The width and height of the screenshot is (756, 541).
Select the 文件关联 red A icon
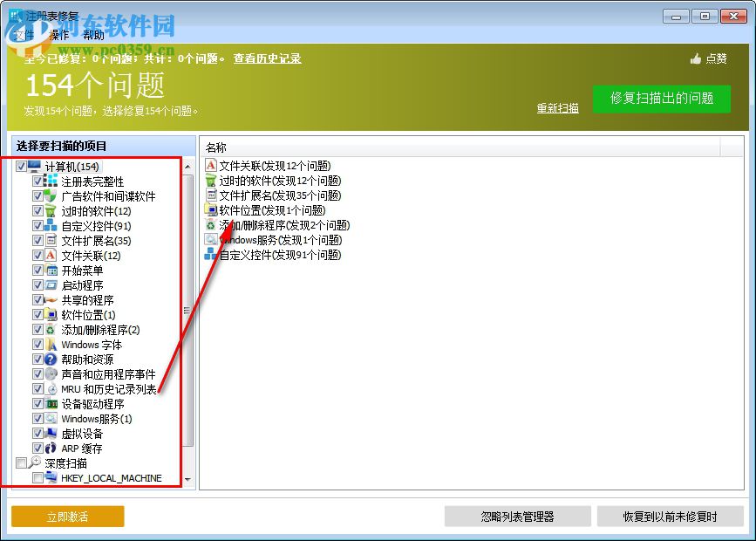point(211,164)
